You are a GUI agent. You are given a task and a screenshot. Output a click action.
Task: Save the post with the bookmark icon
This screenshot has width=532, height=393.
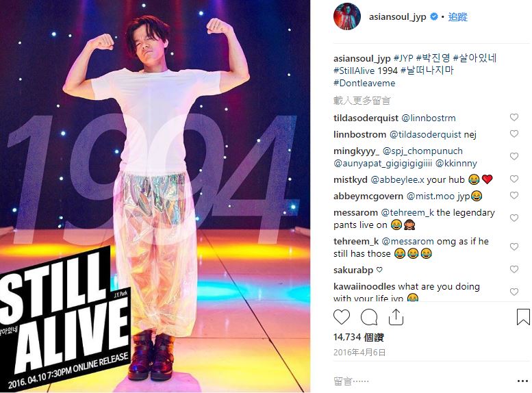523,316
